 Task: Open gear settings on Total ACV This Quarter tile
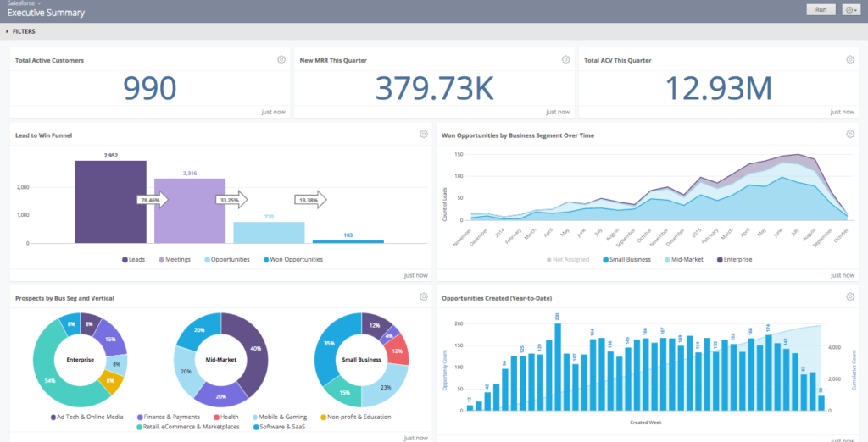click(x=849, y=60)
